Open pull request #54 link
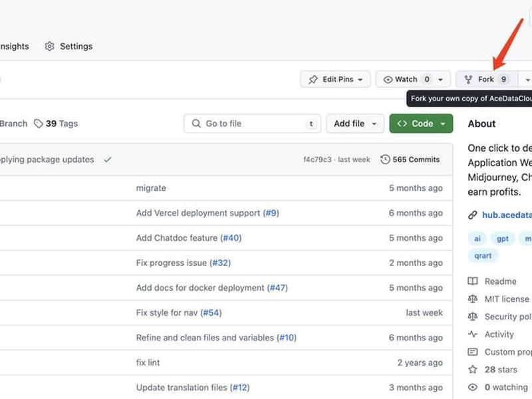The height and width of the screenshot is (399, 532). tap(211, 313)
